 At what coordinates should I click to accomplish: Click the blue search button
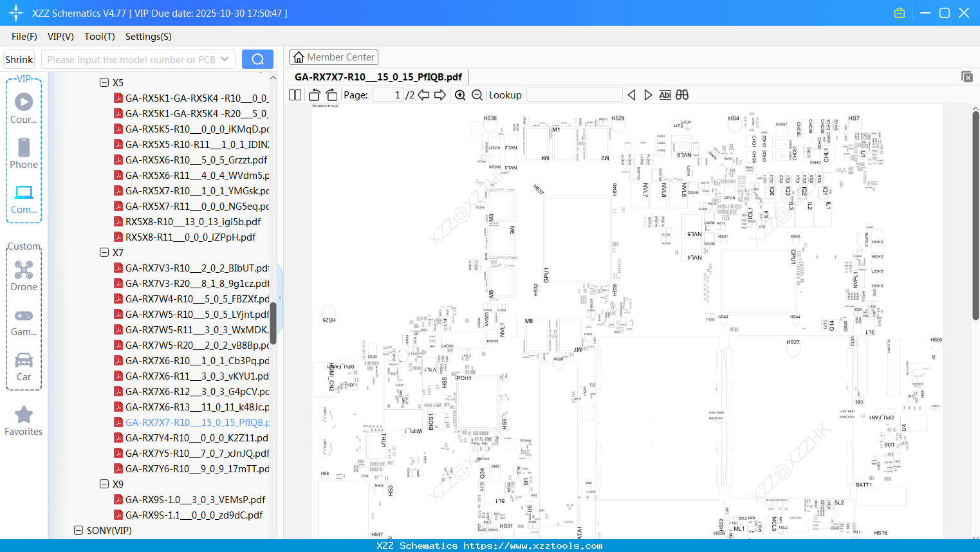257,59
